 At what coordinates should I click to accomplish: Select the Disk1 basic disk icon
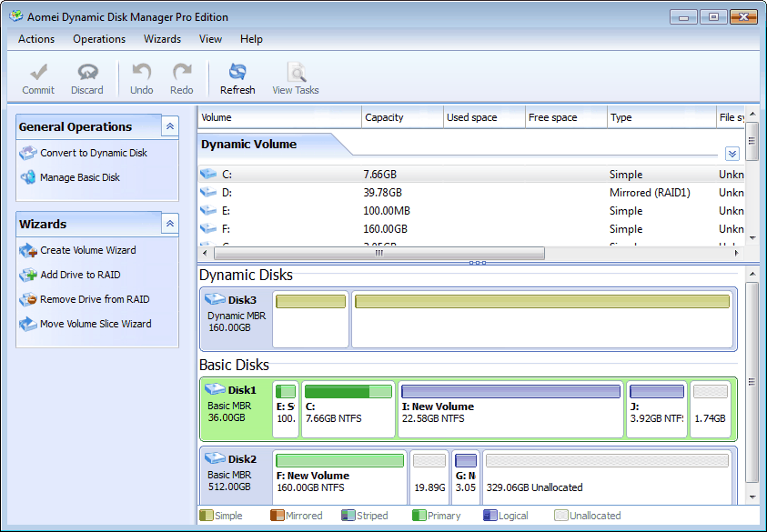215,390
